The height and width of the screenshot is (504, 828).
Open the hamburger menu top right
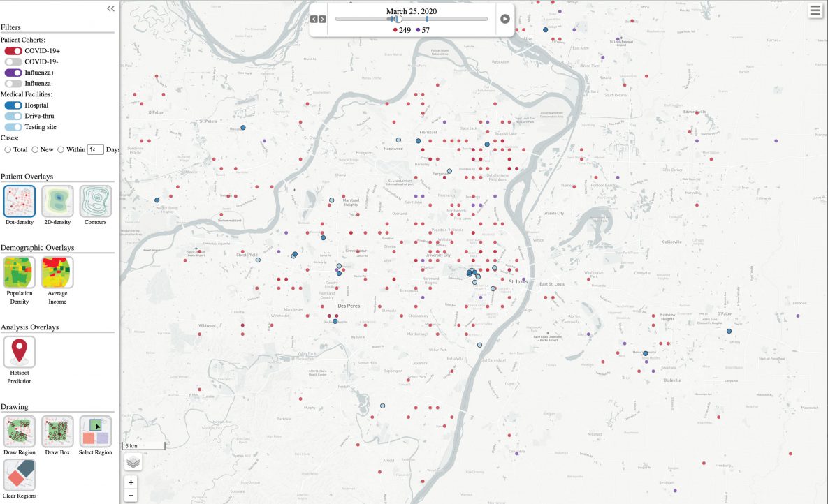pyautogui.click(x=815, y=10)
